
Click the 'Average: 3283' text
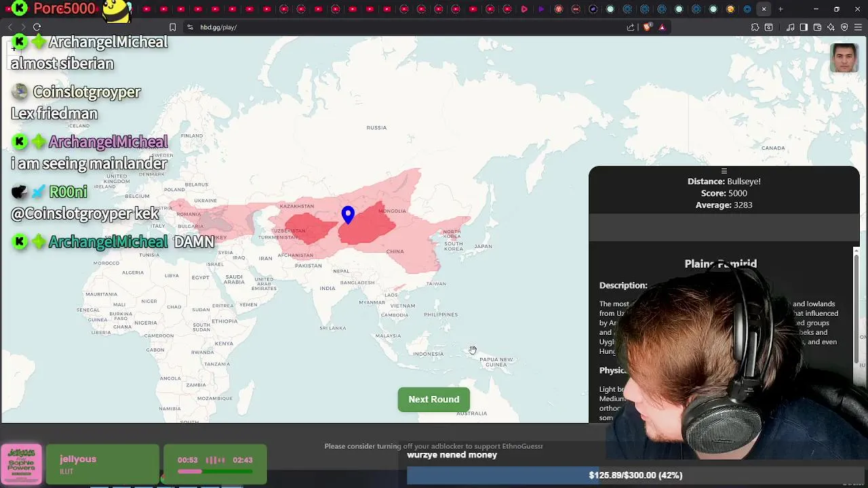pyautogui.click(x=724, y=205)
